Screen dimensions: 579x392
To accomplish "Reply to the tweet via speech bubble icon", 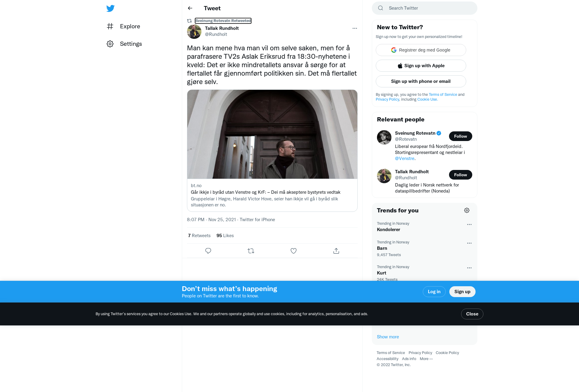I will 208,251.
